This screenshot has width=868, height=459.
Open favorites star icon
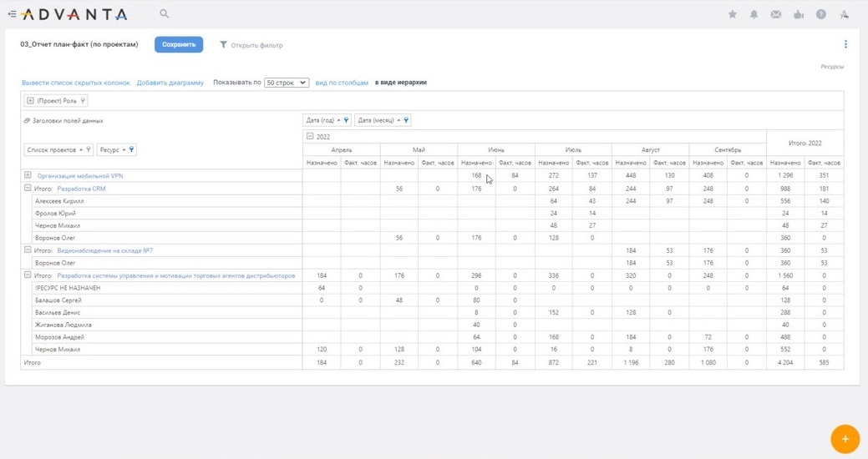tap(733, 14)
